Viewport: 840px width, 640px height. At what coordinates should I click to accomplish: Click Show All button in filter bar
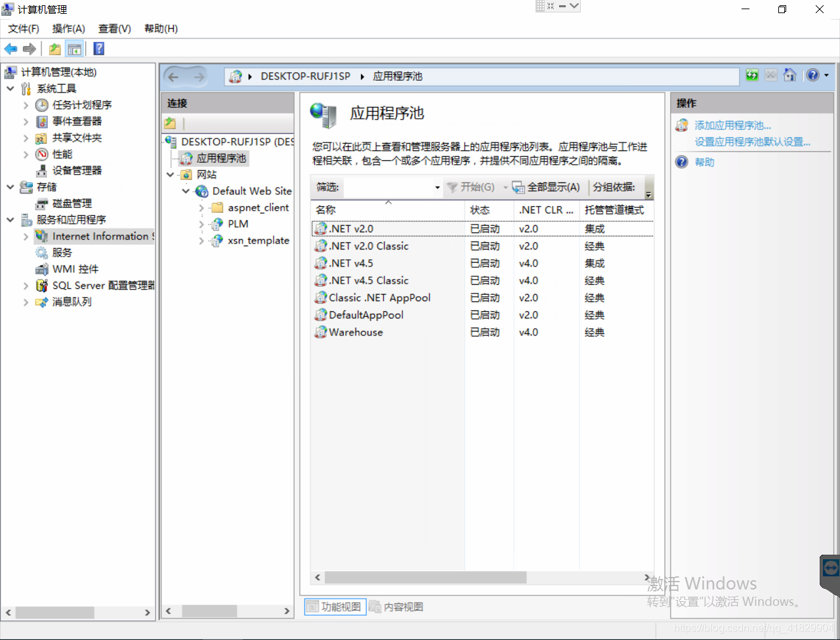[x=547, y=187]
